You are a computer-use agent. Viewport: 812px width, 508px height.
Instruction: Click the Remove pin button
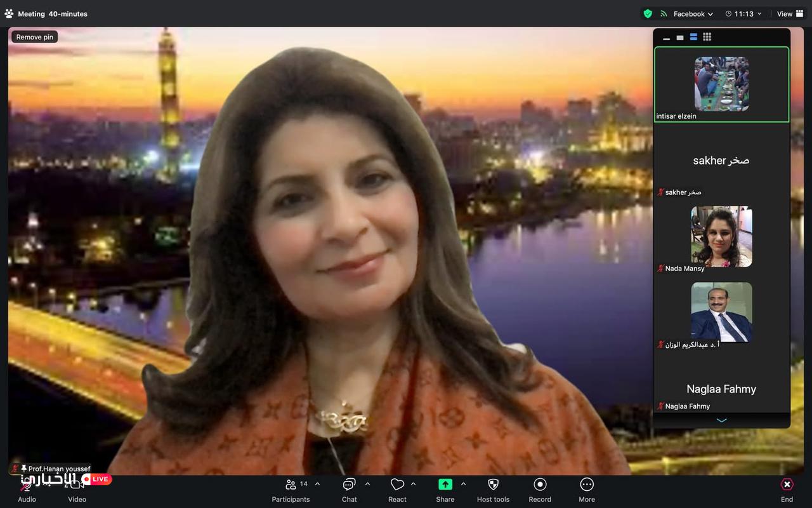point(35,37)
